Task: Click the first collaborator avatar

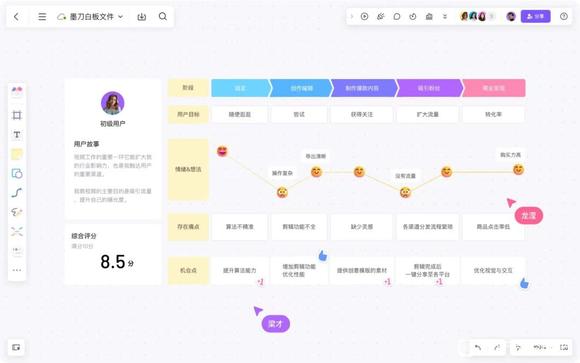Action: [x=464, y=16]
